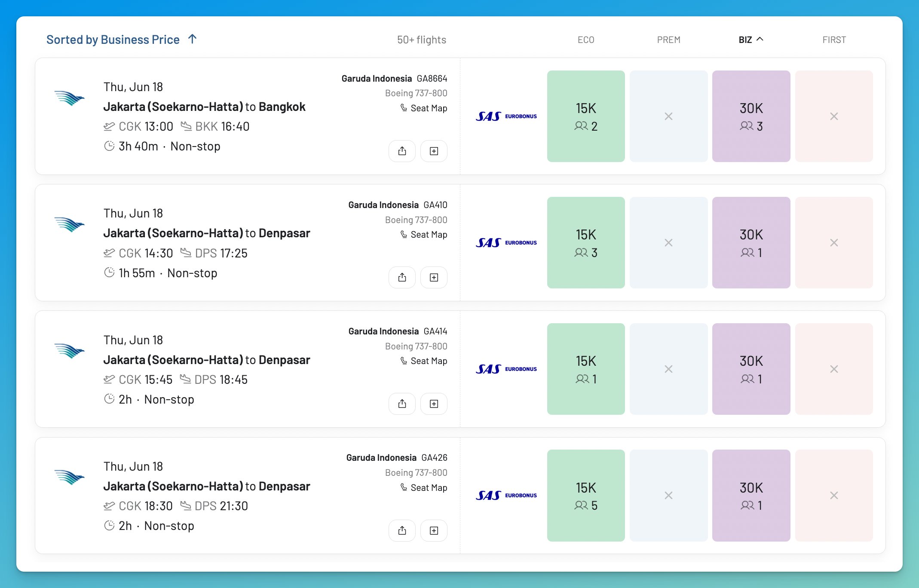
Task: Click SAS EuroBonus logo on GA426 row
Action: tap(506, 495)
